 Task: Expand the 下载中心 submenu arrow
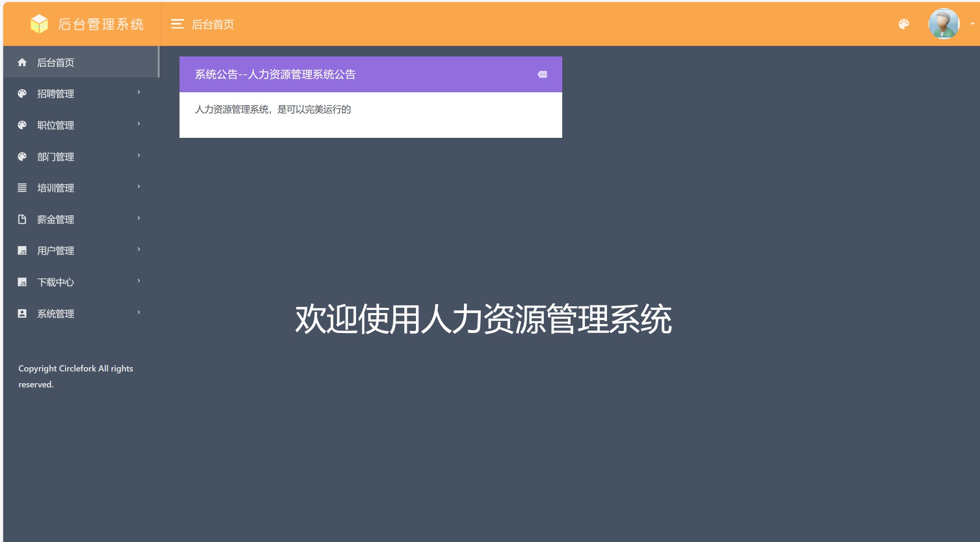click(x=139, y=281)
